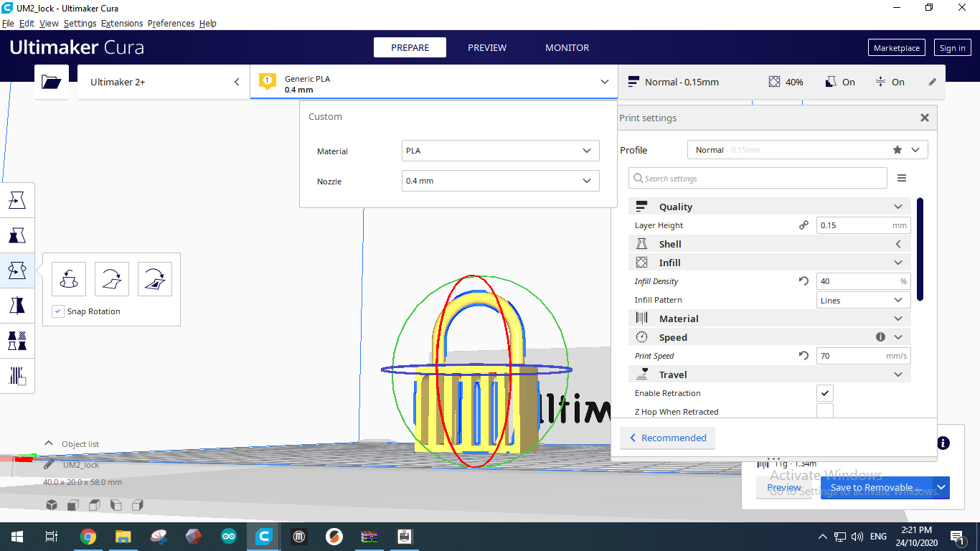This screenshot has width=980, height=551.
Task: Click the Select Face to Align icon
Action: (x=155, y=279)
